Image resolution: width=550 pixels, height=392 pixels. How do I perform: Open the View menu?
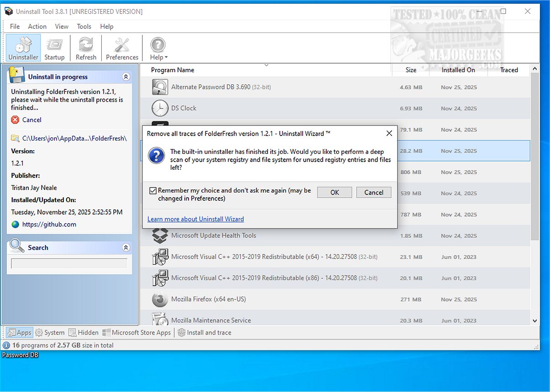62,26
